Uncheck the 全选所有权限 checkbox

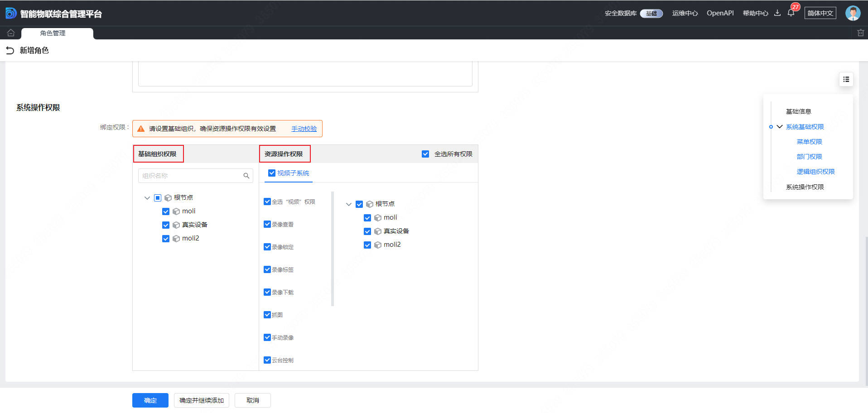425,154
